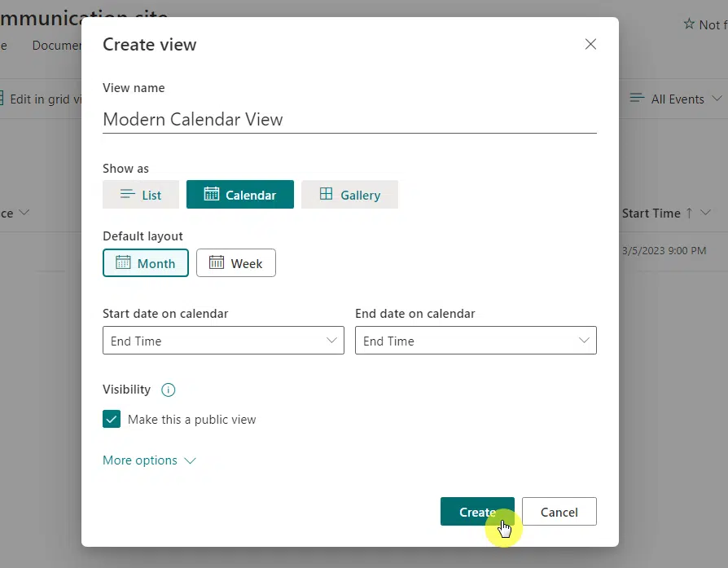Image resolution: width=728 pixels, height=568 pixels.
Task: Click the Create button
Action: coord(477,512)
